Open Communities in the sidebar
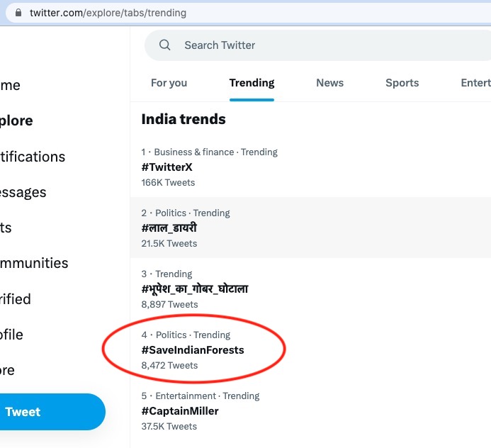Viewport: 491px width, 448px height. (x=34, y=263)
